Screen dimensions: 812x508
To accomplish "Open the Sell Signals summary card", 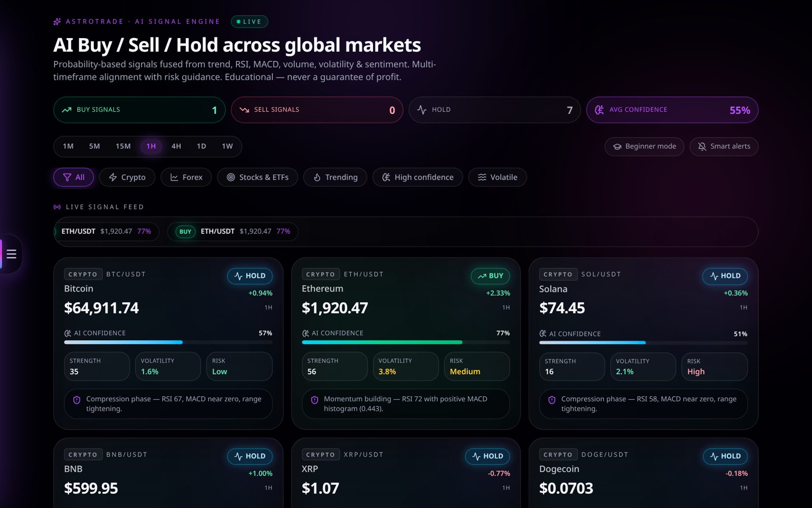I will [x=317, y=110].
